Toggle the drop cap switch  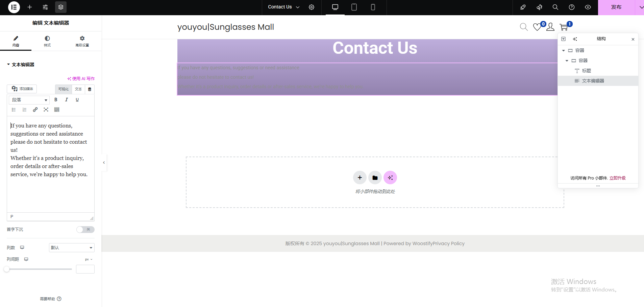(85, 230)
